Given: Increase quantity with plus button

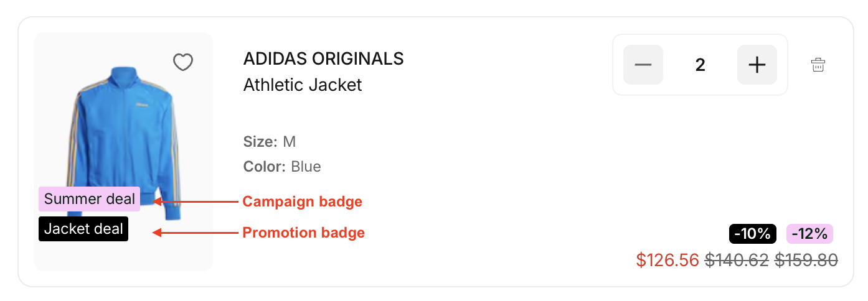Looking at the screenshot, I should point(757,65).
